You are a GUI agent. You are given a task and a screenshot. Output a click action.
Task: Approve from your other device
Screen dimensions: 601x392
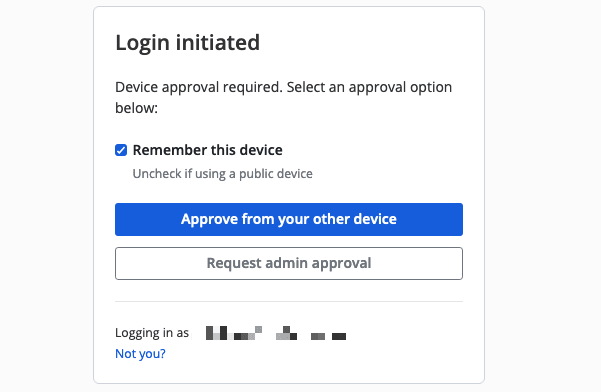pyautogui.click(x=289, y=219)
